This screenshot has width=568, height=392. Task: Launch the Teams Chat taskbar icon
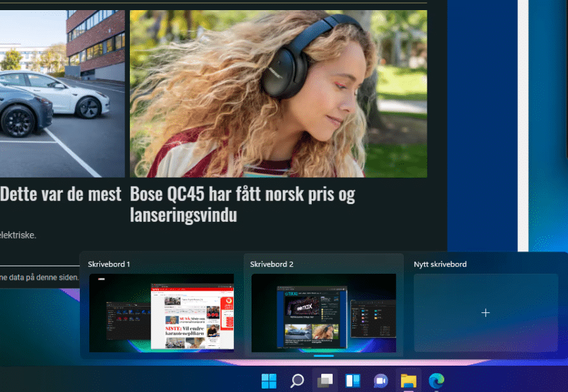click(x=381, y=381)
